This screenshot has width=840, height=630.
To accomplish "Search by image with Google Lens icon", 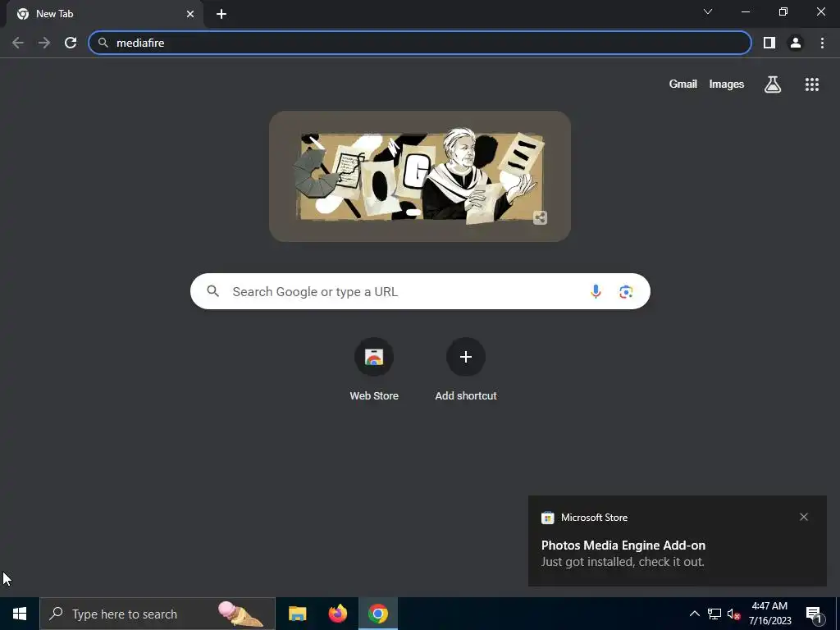I will tap(626, 291).
